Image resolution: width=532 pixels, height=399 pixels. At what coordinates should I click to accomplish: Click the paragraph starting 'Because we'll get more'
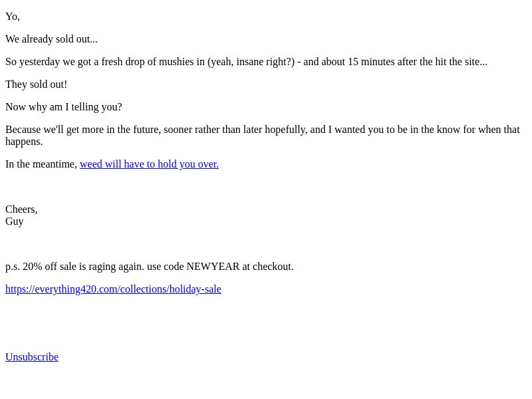pos(263,136)
